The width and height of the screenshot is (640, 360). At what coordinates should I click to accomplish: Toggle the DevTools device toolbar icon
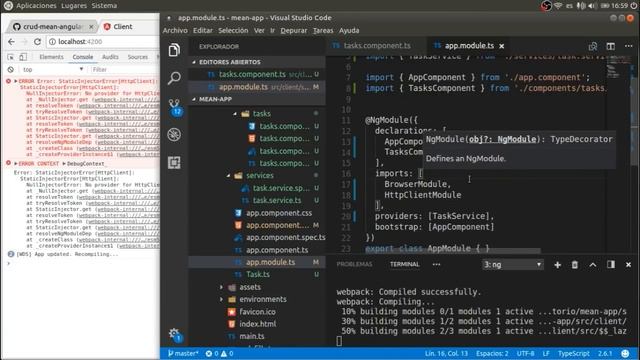point(23,57)
